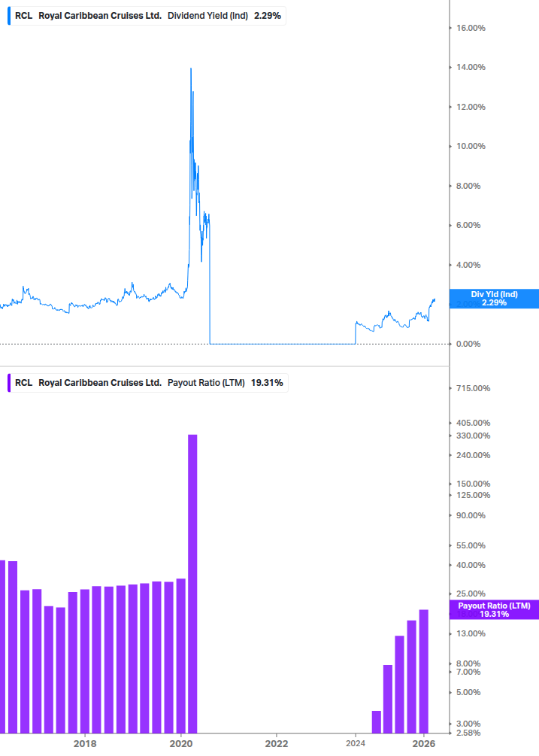This screenshot has width=539, height=756.
Task: Click the purple Payout Ratio color bar
Action: point(9,383)
